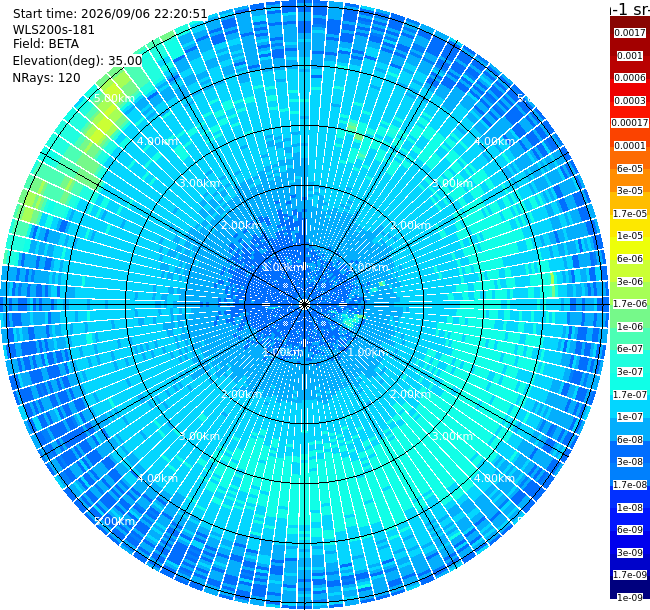Image resolution: width=650 pixels, height=610 pixels.
Task: Select the 0.0003 red colorbar level
Action: (x=630, y=101)
